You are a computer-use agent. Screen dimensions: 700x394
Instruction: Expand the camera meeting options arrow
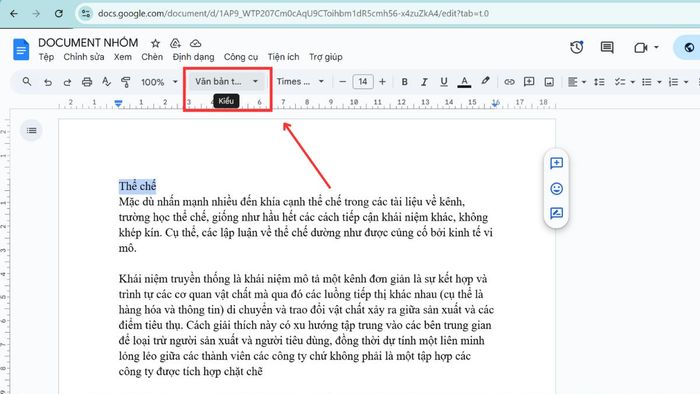[656, 47]
